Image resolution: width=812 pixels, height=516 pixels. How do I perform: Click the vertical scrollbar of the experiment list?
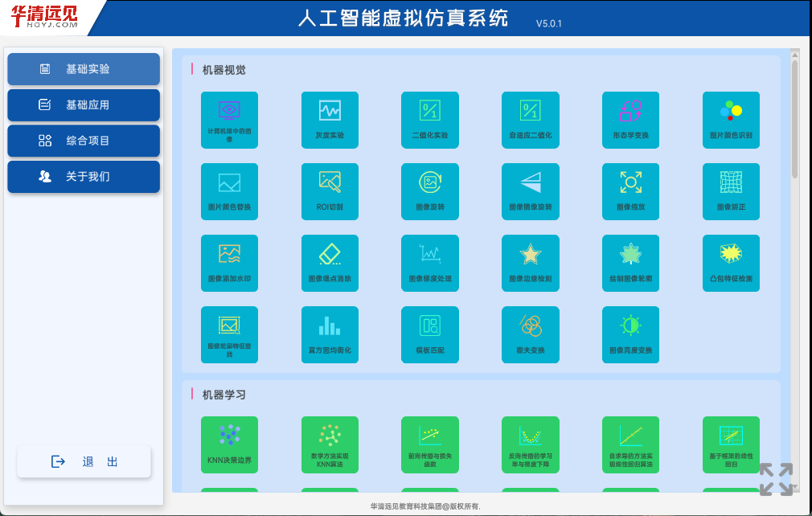tap(794, 121)
